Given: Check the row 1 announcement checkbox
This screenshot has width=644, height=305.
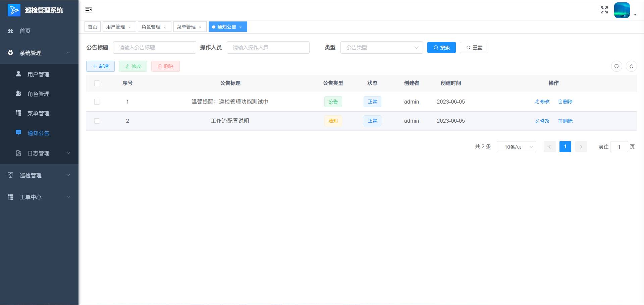Looking at the screenshot, I should click(97, 102).
